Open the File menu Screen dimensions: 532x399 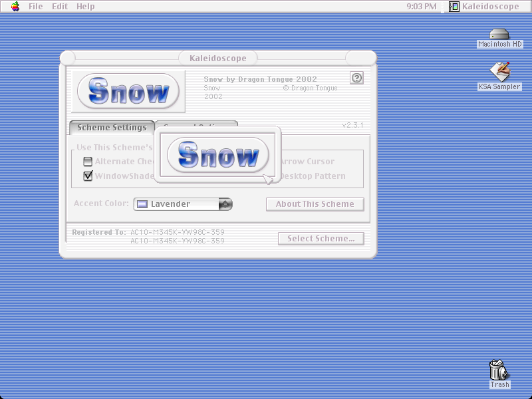(x=36, y=7)
